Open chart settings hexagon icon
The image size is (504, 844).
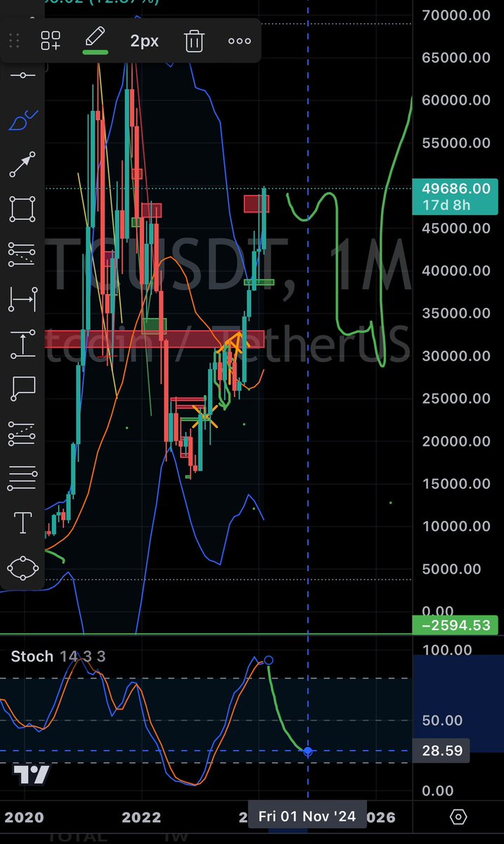pos(458,817)
